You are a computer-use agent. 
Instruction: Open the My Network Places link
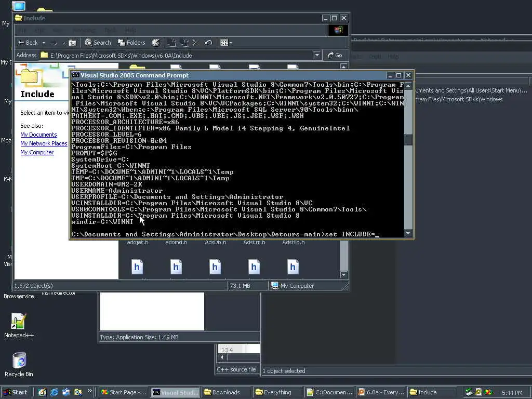click(x=44, y=143)
